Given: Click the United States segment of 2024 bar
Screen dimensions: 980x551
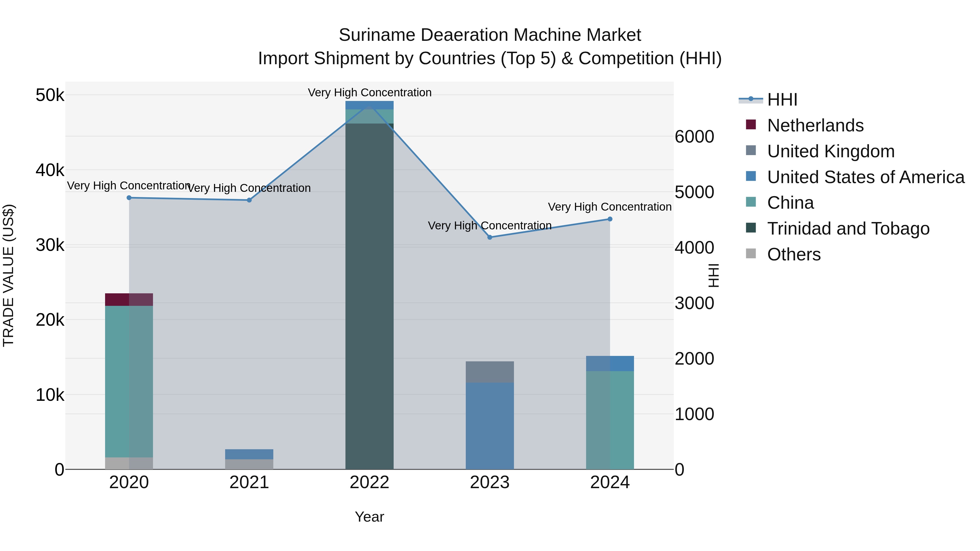Looking at the screenshot, I should pyautogui.click(x=610, y=364).
